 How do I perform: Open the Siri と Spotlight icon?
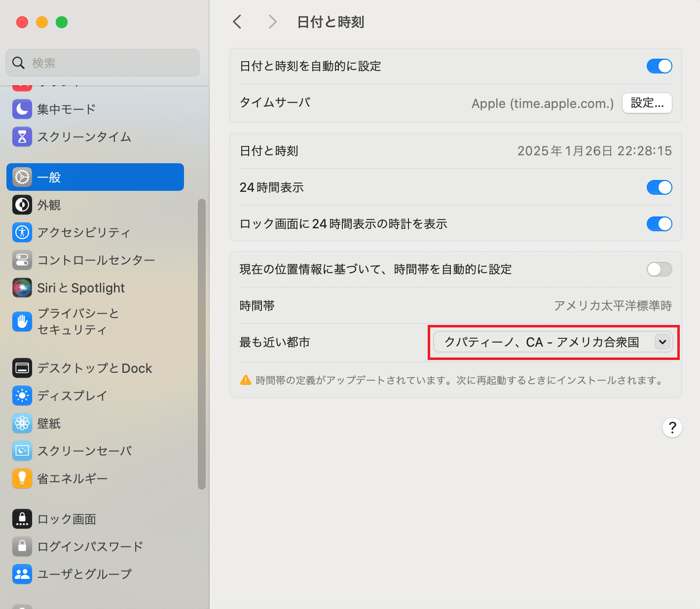tap(22, 287)
